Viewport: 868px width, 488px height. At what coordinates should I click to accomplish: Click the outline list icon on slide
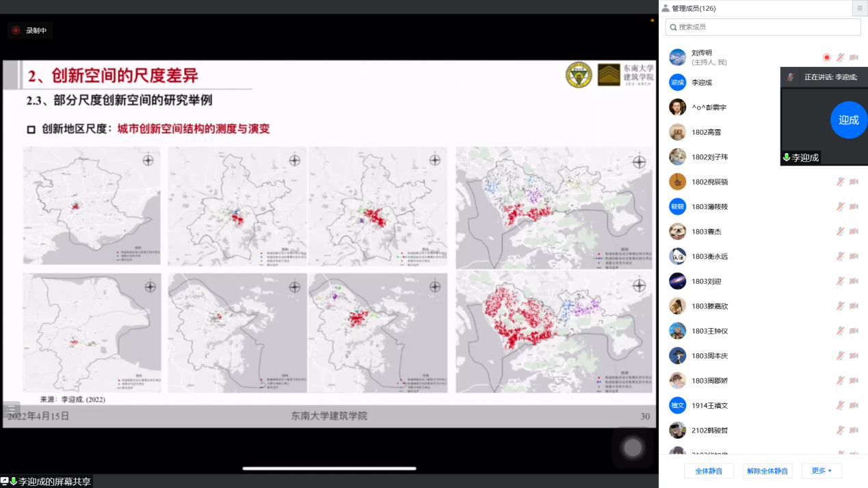11,409
